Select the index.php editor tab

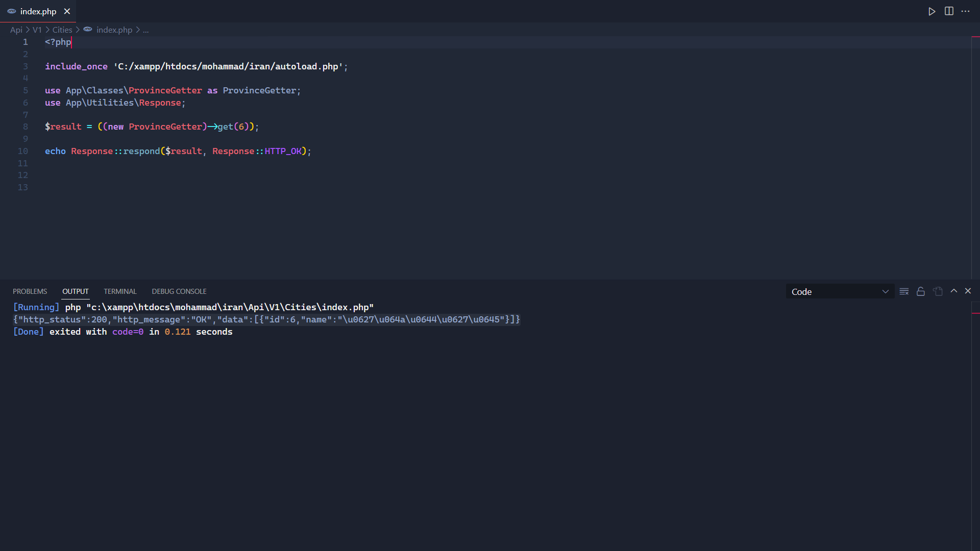[x=38, y=11]
